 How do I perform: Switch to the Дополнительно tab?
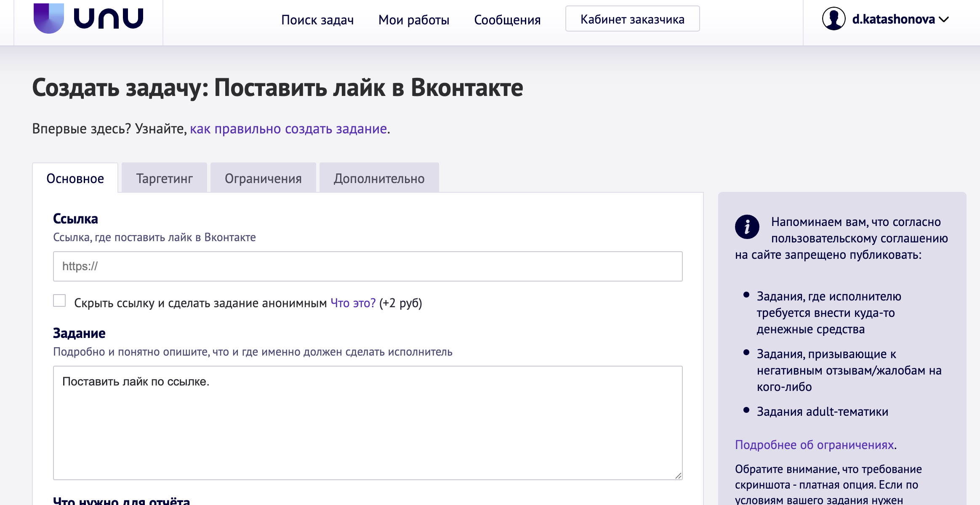click(379, 178)
